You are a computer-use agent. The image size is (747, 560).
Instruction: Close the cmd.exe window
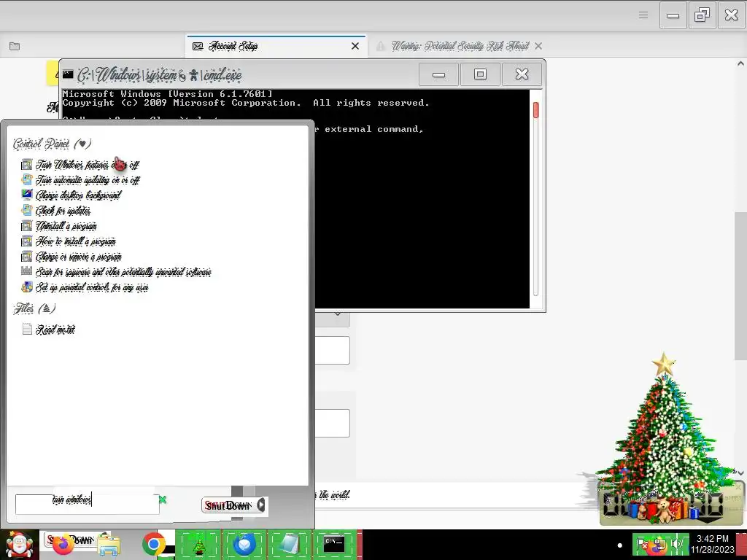click(522, 74)
